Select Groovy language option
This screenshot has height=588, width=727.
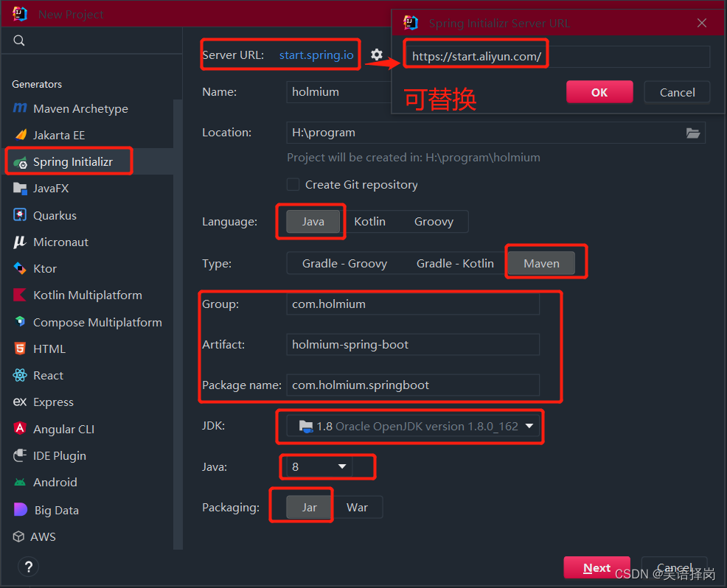pyautogui.click(x=434, y=222)
